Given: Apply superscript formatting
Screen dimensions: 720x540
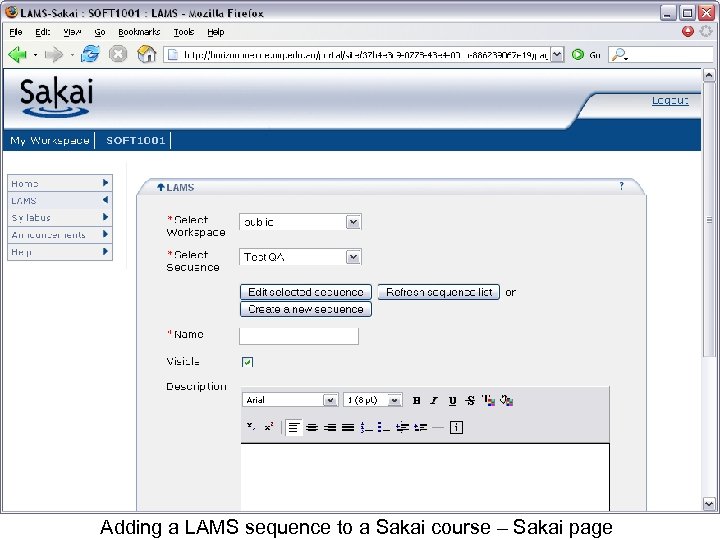Looking at the screenshot, I should 269,427.
